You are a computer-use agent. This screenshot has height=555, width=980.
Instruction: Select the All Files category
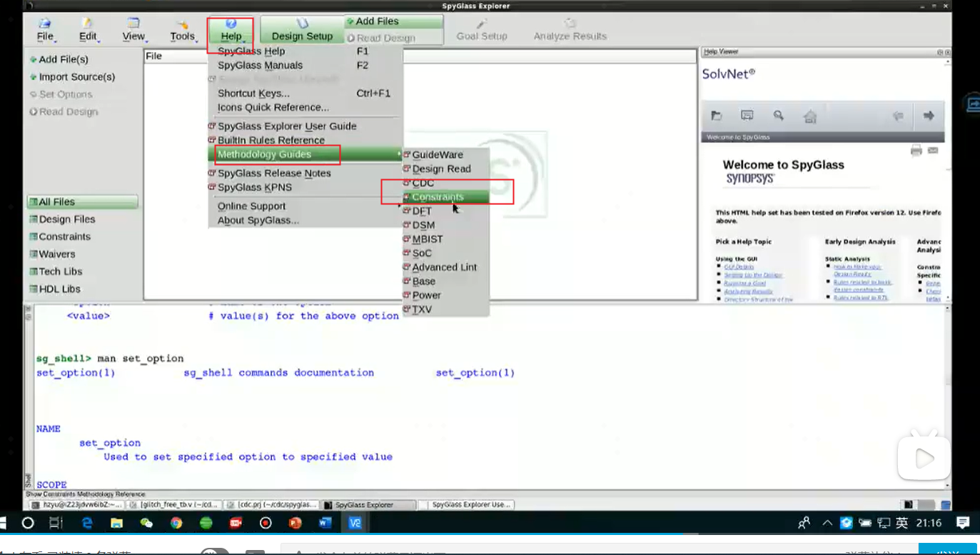82,202
